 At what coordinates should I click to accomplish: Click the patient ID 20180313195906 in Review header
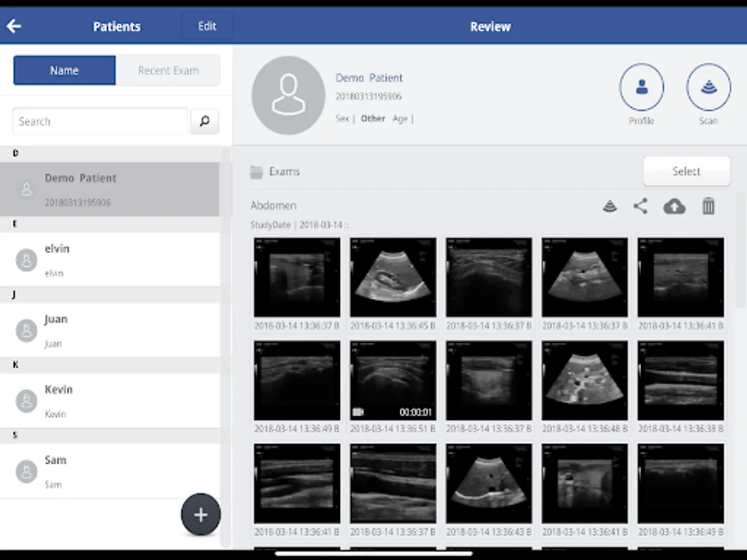[369, 96]
